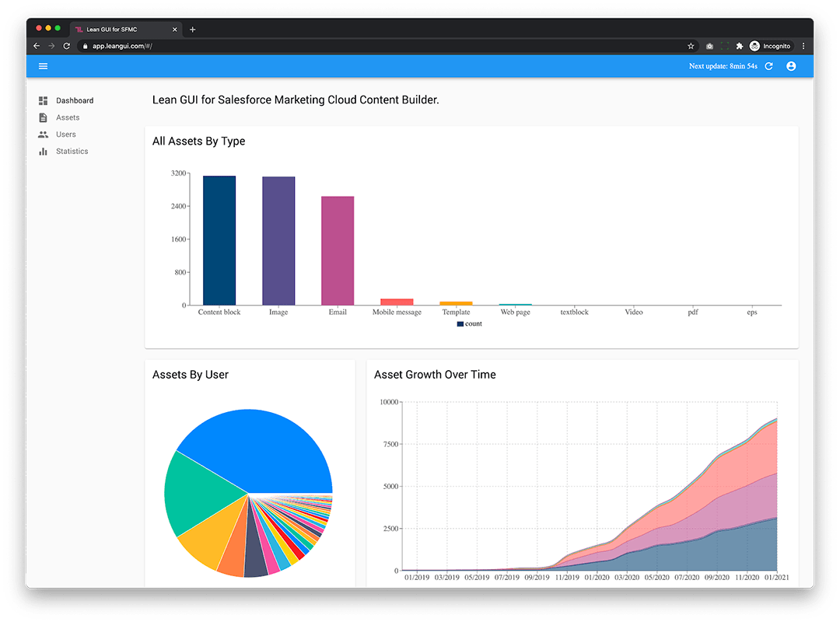Open Chrome three-dot menu
Screen dimensions: 840x622
(x=803, y=46)
